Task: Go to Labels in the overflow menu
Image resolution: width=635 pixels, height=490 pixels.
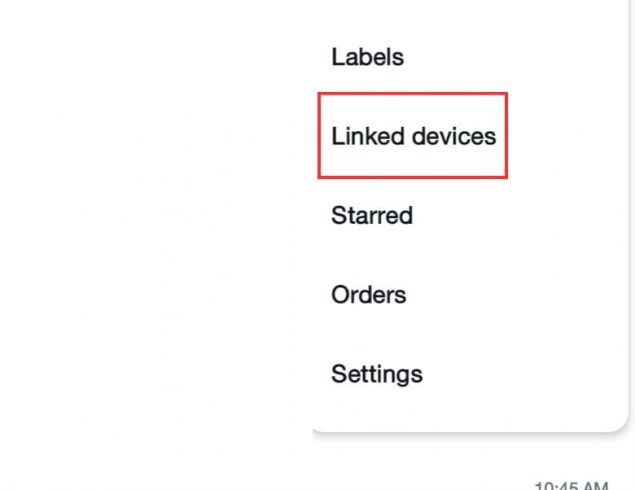Action: click(x=367, y=57)
